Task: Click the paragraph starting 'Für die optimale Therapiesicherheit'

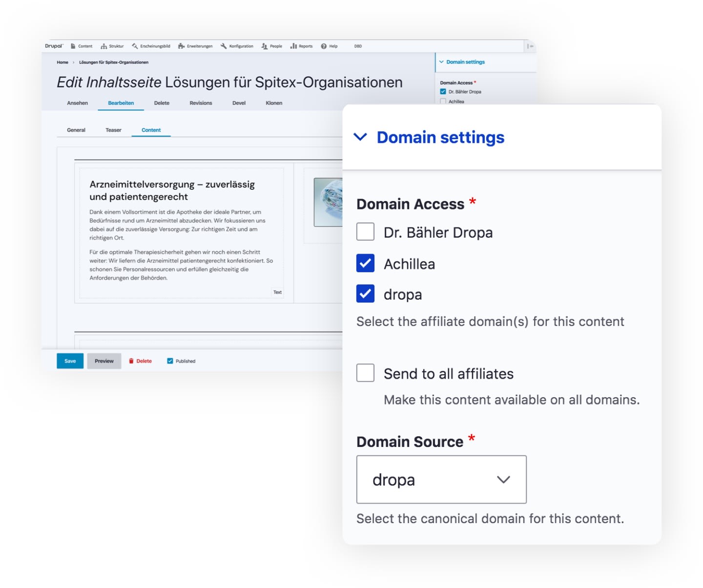Action: point(181,265)
